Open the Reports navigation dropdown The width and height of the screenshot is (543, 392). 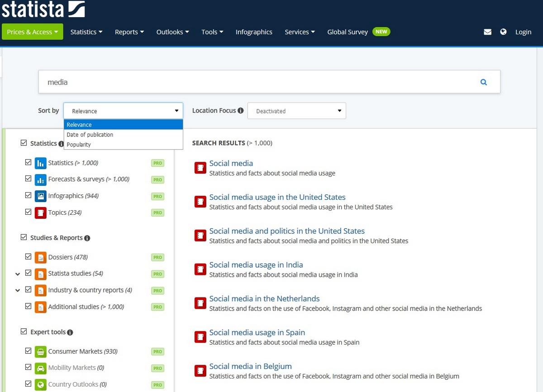[129, 32]
